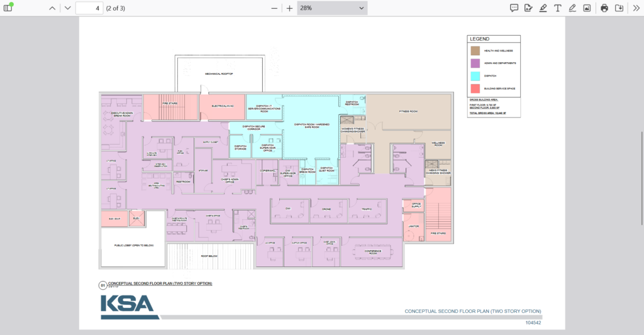Select the draw annotation tool
This screenshot has height=335, width=644.
(x=528, y=8)
